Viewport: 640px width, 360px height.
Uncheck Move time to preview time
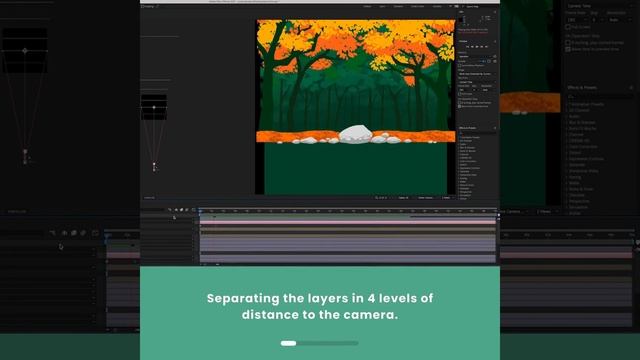tap(460, 107)
